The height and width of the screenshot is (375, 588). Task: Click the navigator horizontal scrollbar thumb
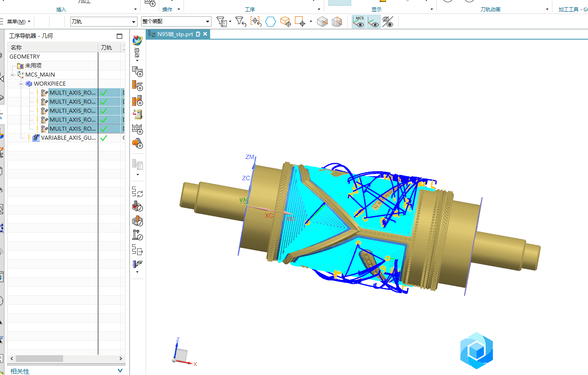(x=39, y=358)
